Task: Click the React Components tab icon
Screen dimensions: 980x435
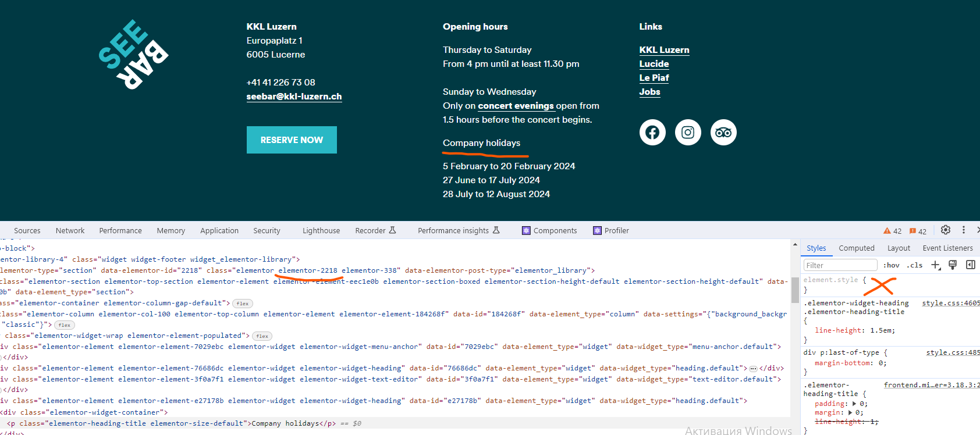Action: (526, 230)
